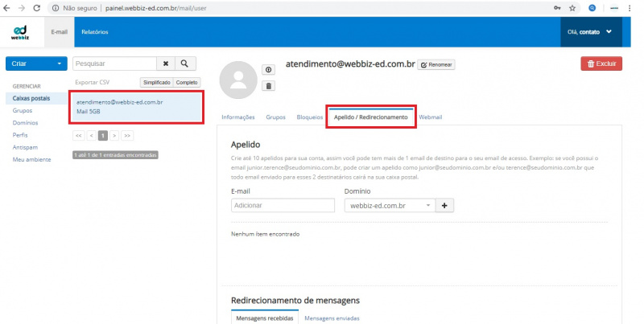The image size is (644, 324).
Task: Click the magnifying glass search icon
Action: pyautogui.click(x=185, y=63)
